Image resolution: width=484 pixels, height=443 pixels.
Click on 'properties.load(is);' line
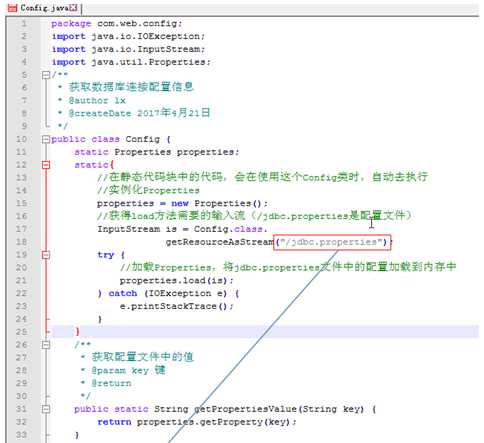(x=177, y=281)
